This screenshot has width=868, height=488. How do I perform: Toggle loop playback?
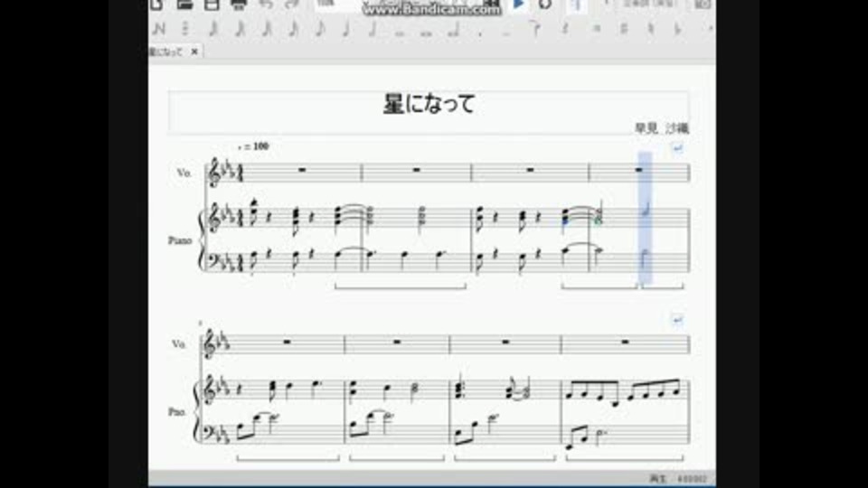click(545, 5)
